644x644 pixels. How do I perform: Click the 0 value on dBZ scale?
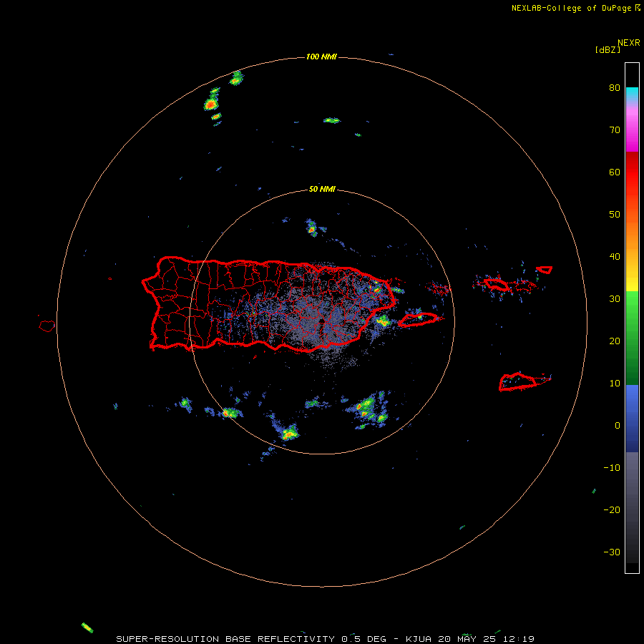tap(618, 426)
